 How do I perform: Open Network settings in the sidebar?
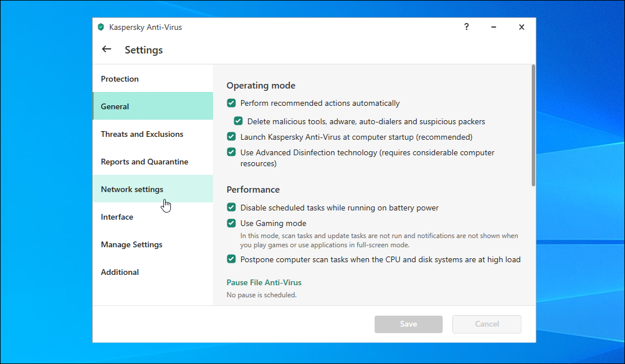[x=132, y=189]
